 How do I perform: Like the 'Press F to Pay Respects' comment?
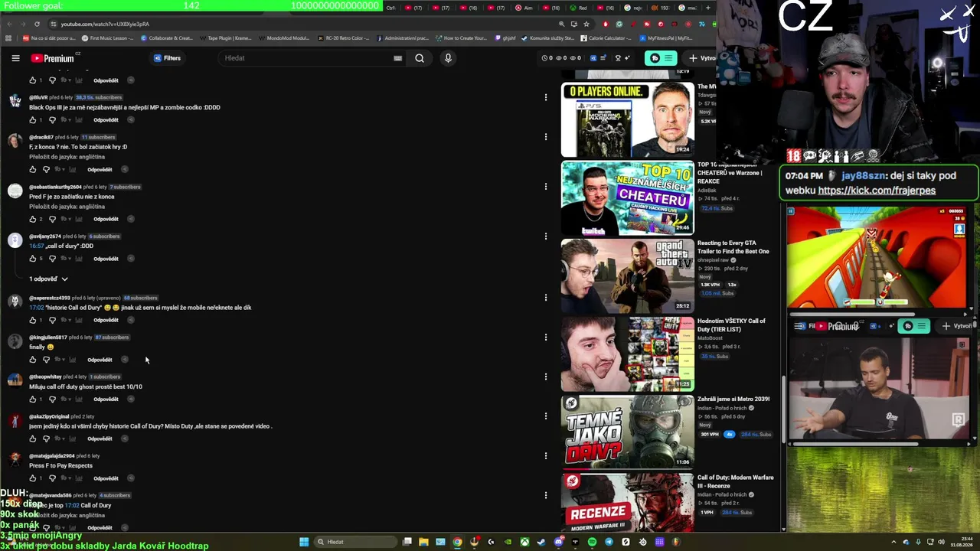click(x=33, y=478)
